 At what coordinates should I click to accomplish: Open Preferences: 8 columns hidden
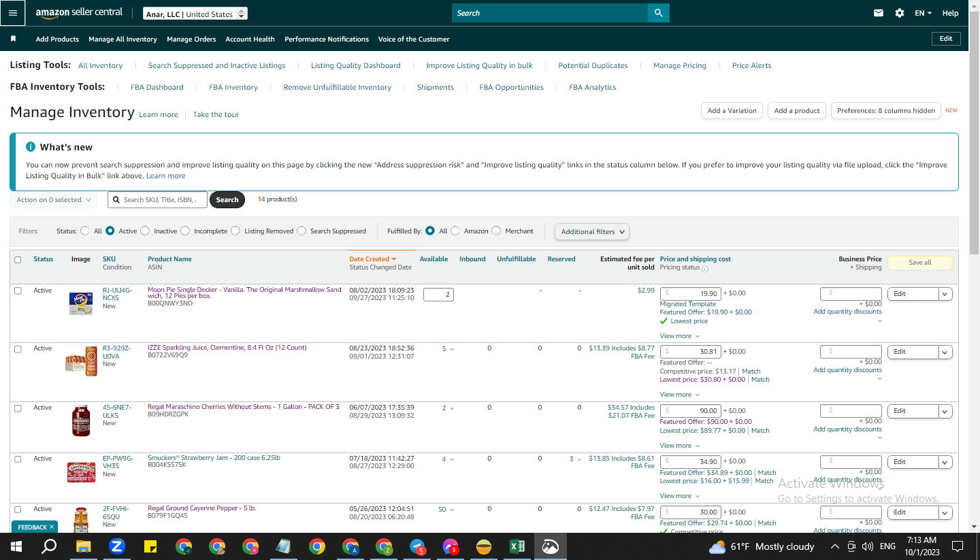(886, 110)
